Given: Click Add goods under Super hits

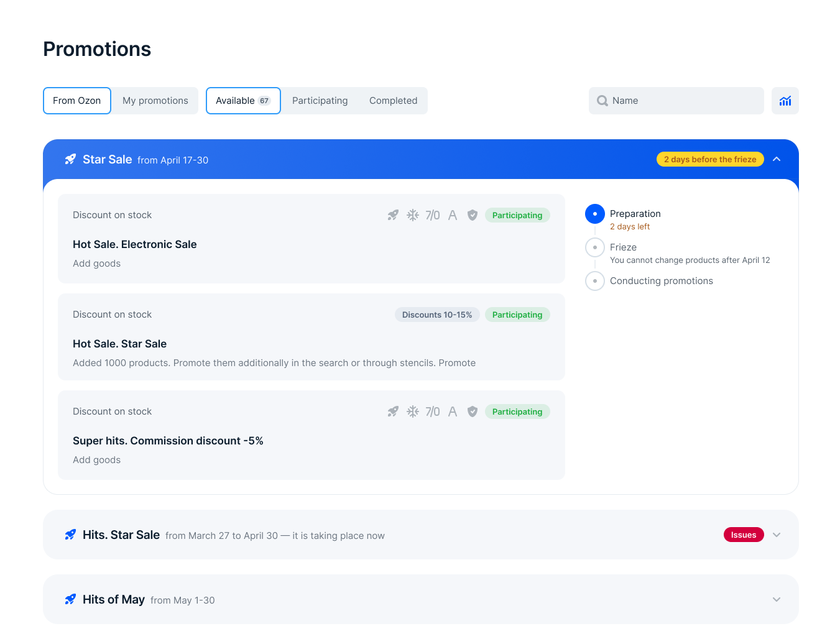Looking at the screenshot, I should pyautogui.click(x=97, y=460).
